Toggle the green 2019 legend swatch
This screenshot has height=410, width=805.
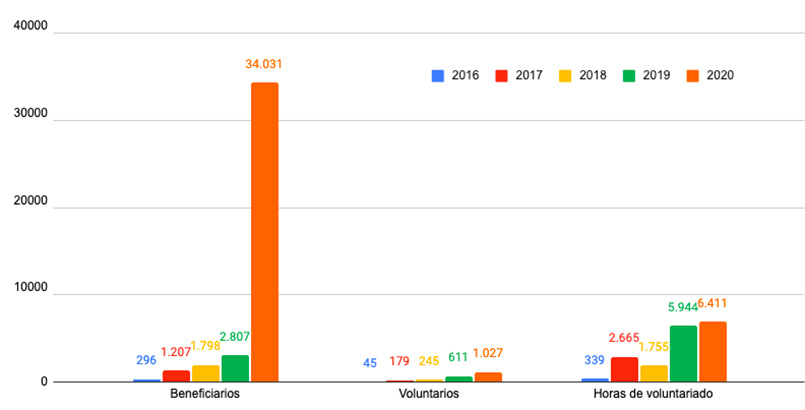point(630,75)
